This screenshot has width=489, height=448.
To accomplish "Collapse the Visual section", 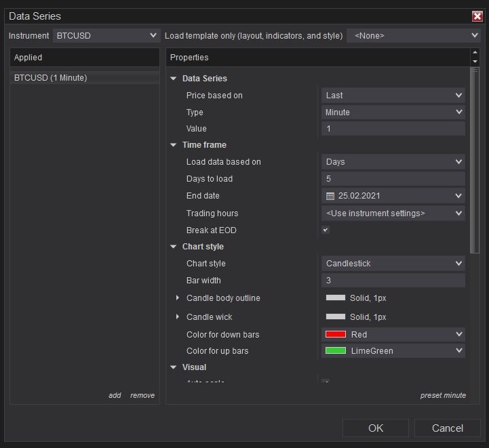I will tap(174, 367).
